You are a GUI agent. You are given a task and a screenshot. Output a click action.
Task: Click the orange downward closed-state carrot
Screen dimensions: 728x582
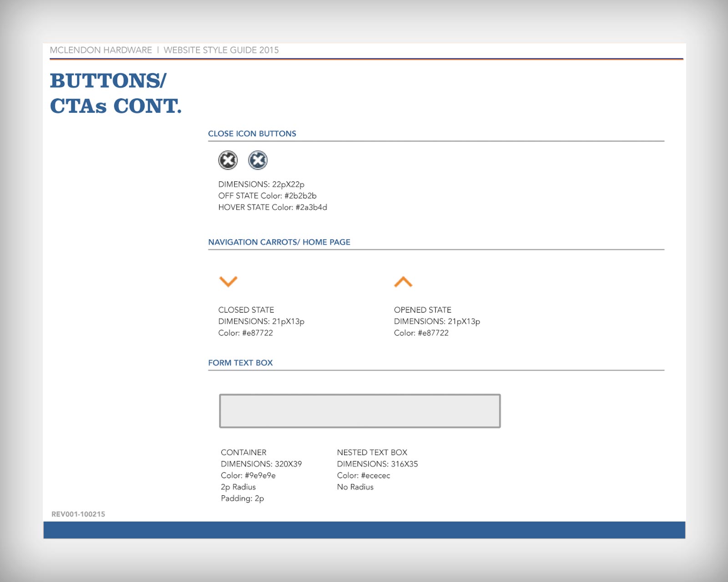click(x=228, y=281)
